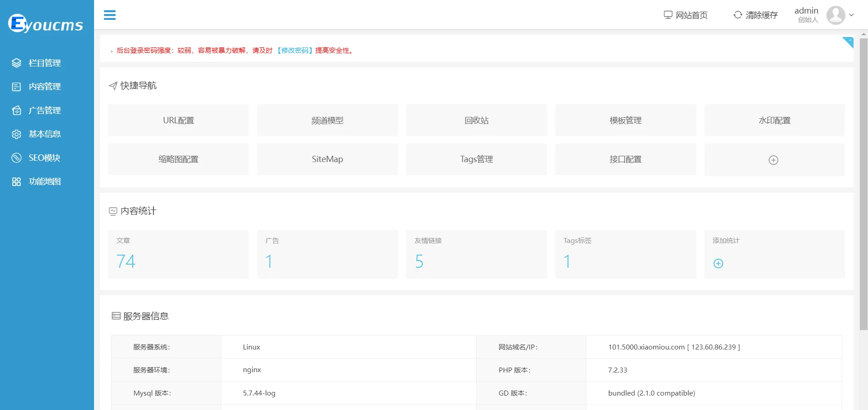The image size is (868, 410).
Task: Add a quick navigation shortcut via plus icon
Action: click(x=774, y=160)
